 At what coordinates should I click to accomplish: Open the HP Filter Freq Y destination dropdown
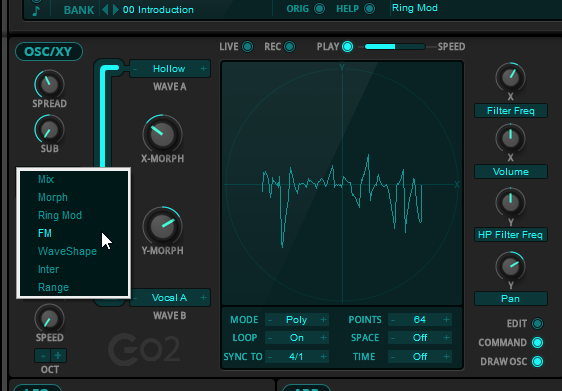pyautogui.click(x=511, y=235)
